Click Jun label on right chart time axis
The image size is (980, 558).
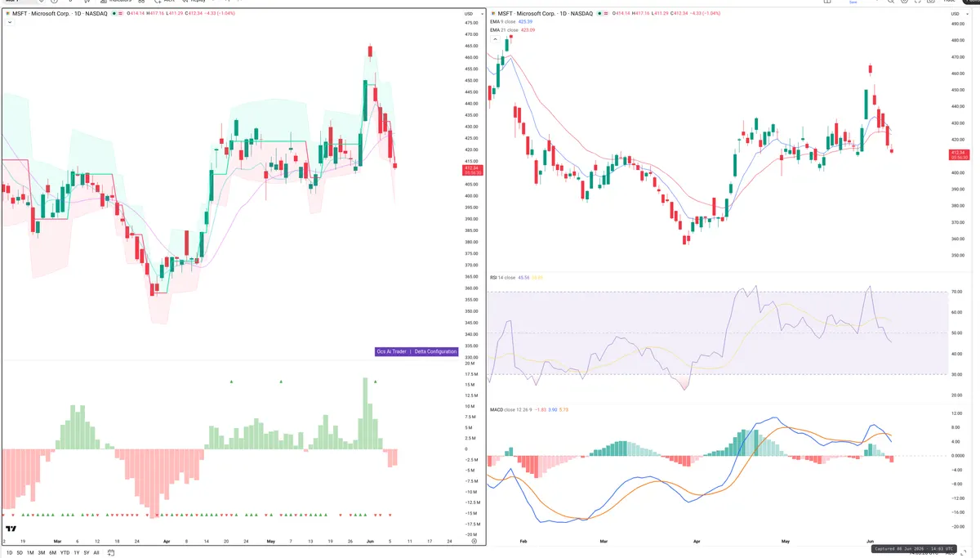[x=869, y=541]
